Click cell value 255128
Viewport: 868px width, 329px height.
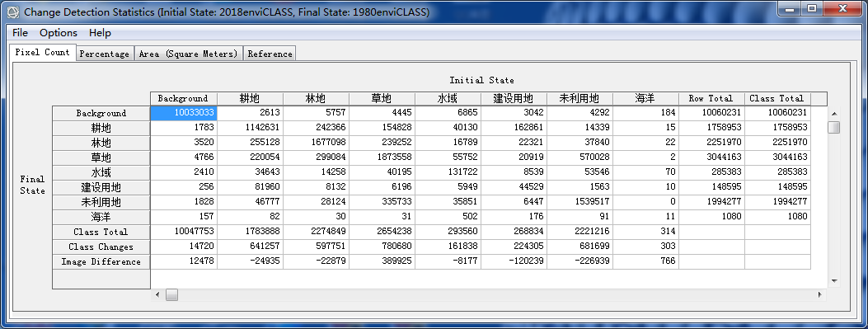click(x=250, y=143)
